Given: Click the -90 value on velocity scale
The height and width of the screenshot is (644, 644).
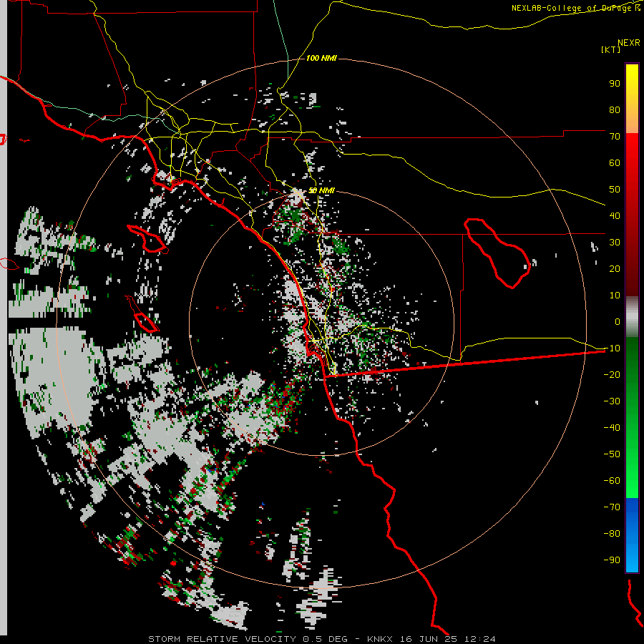Looking at the screenshot, I should (x=612, y=560).
